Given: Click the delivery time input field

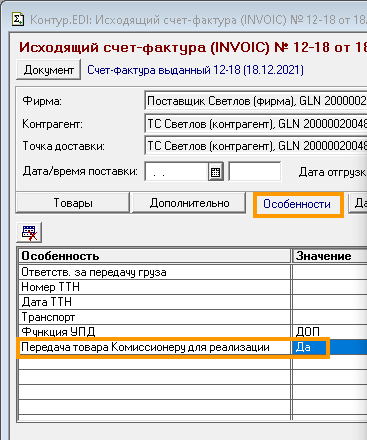Looking at the screenshot, I should (255, 172).
